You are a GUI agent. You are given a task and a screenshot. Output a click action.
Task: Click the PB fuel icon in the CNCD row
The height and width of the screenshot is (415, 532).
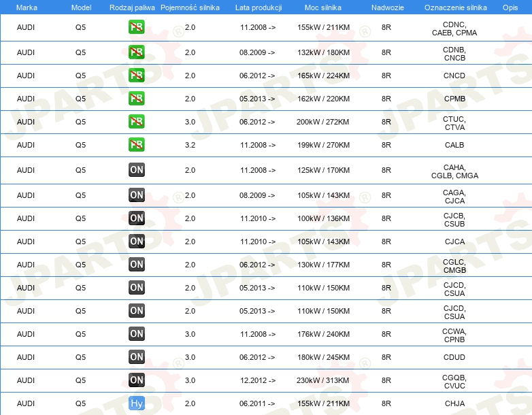coord(137,76)
